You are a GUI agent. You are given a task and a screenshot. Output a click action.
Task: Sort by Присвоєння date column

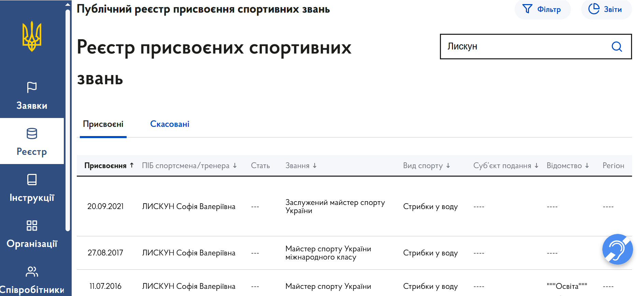(x=109, y=166)
